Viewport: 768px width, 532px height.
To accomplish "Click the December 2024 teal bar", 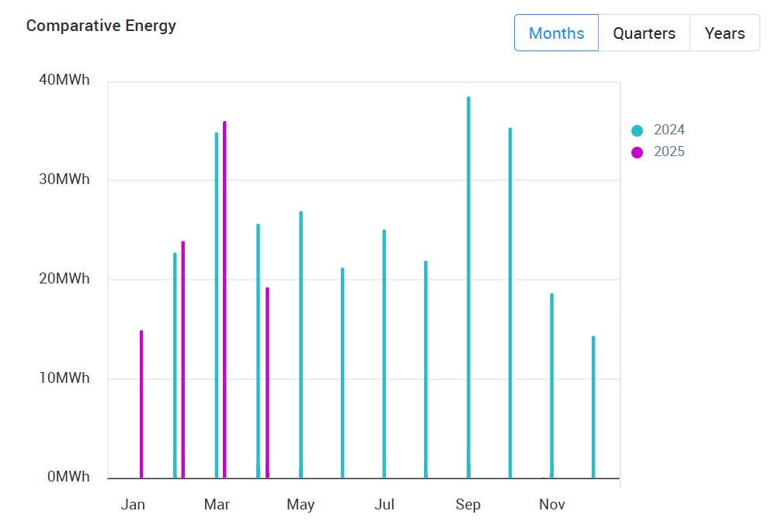I will 593,407.
